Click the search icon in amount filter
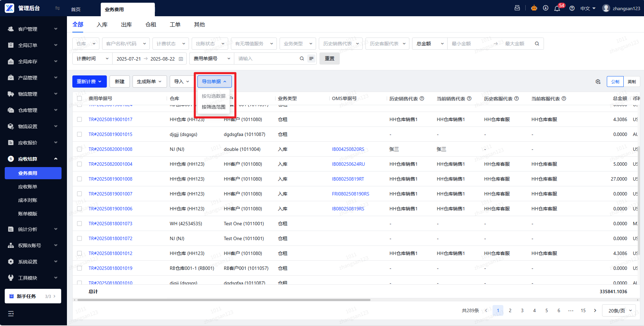Screen dimensions: 644x326 [x=537, y=44]
